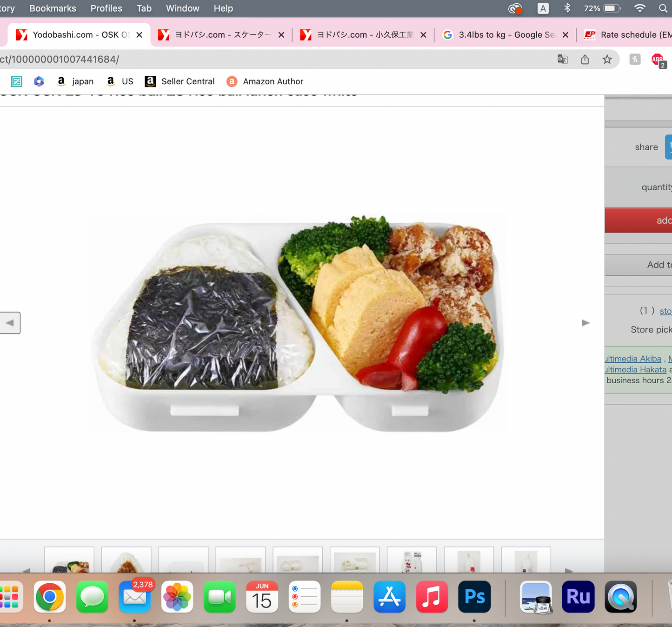Click the Multimedia Akiba store link
The height and width of the screenshot is (627, 672).
(633, 359)
